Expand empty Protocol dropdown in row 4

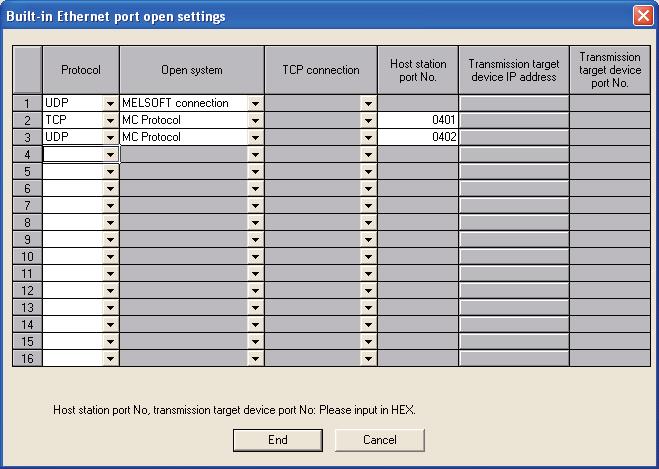point(110,154)
